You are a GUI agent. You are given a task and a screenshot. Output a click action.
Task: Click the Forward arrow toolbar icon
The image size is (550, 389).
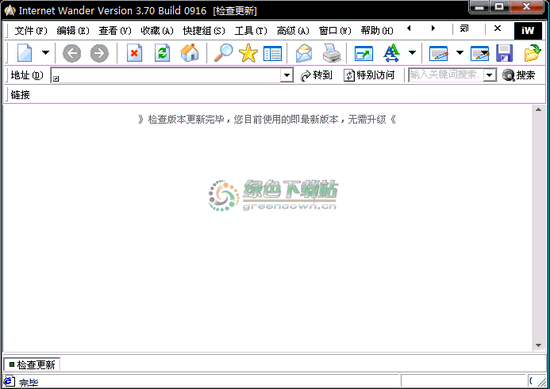[x=99, y=54]
